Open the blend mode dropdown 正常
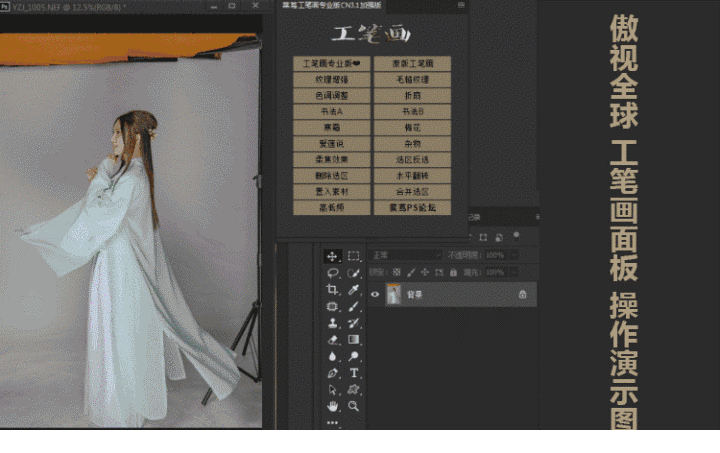The image size is (720, 453). (406, 255)
